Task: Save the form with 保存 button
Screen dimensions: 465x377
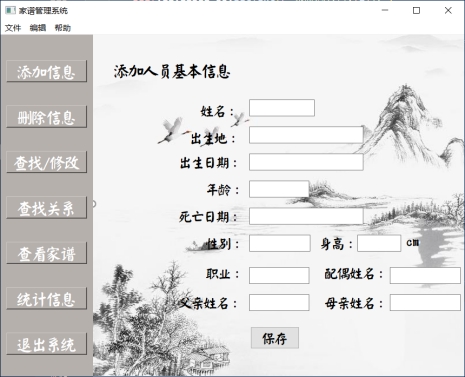Action: point(275,338)
